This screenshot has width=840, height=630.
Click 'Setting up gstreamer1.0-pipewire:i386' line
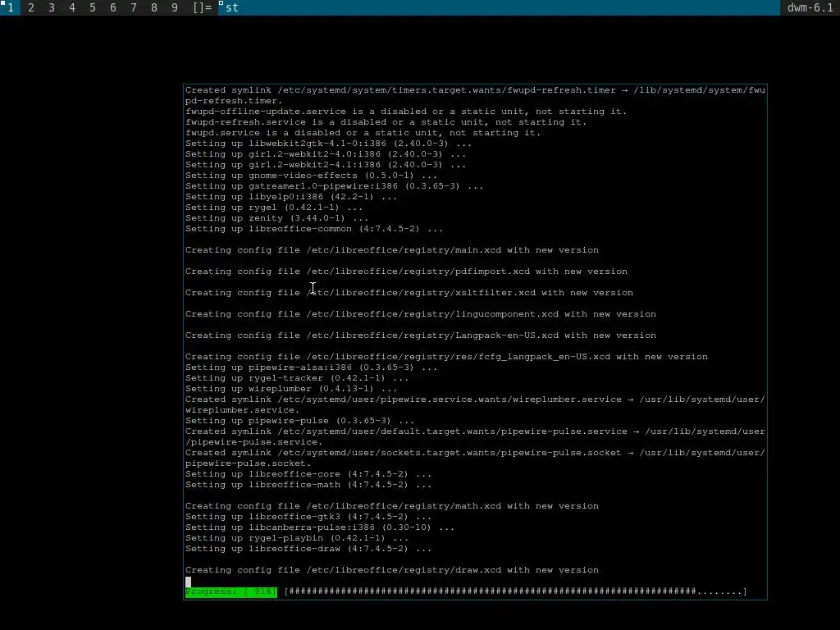335,186
